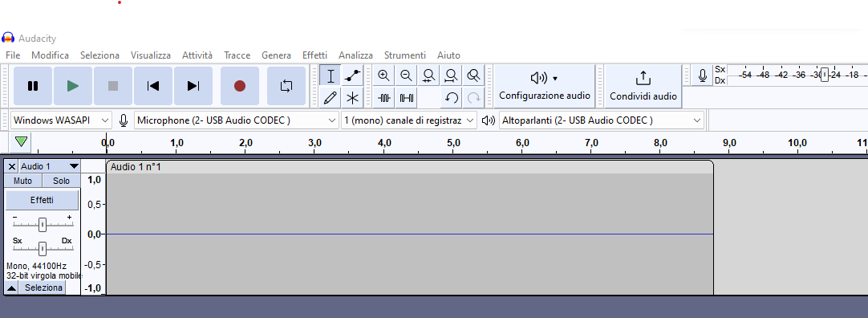Image resolution: width=868 pixels, height=318 pixels.
Task: Select the Envelope tool
Action: tap(351, 76)
